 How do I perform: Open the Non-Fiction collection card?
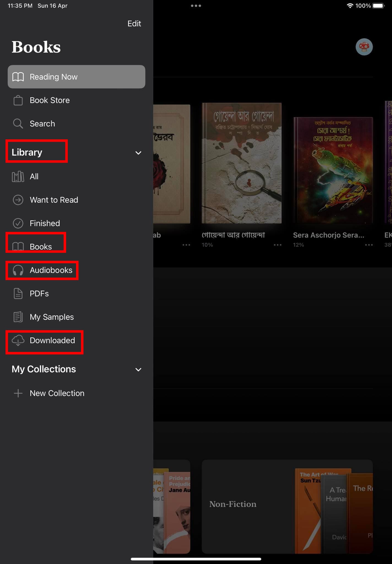[287, 506]
